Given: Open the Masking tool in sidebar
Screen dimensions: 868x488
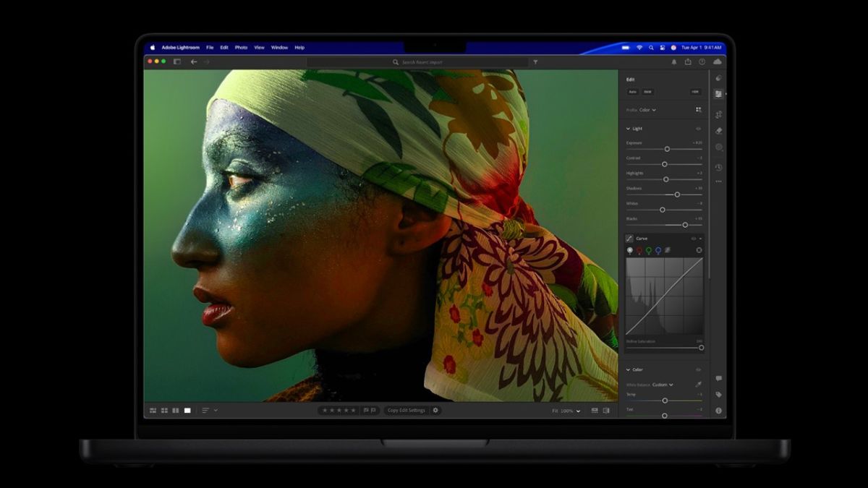Looking at the screenshot, I should click(718, 147).
